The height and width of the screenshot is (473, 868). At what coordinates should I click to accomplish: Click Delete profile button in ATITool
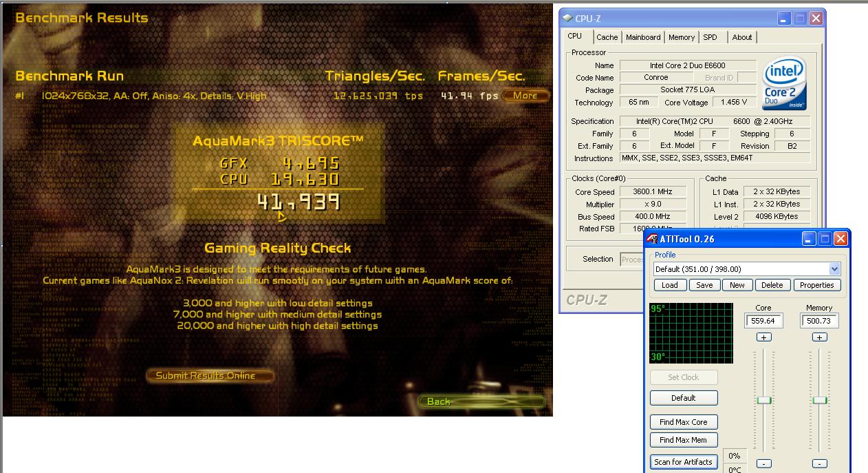point(772,285)
